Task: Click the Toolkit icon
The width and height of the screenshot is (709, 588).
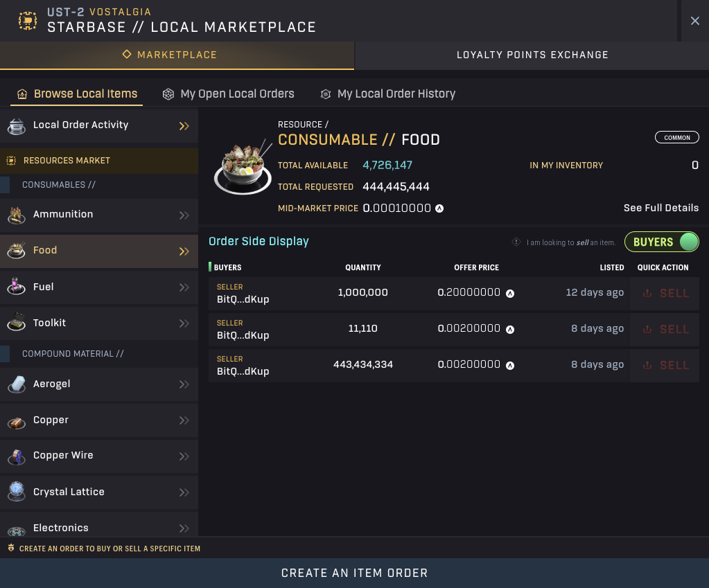Action: pyautogui.click(x=18, y=323)
